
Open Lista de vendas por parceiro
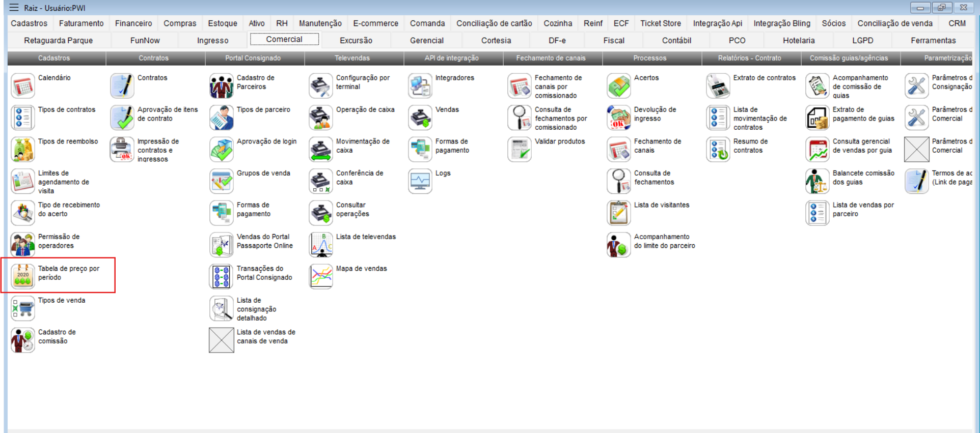coord(818,213)
